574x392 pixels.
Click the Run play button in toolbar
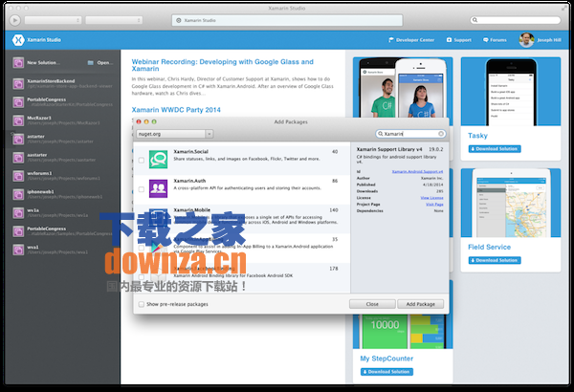coord(14,20)
